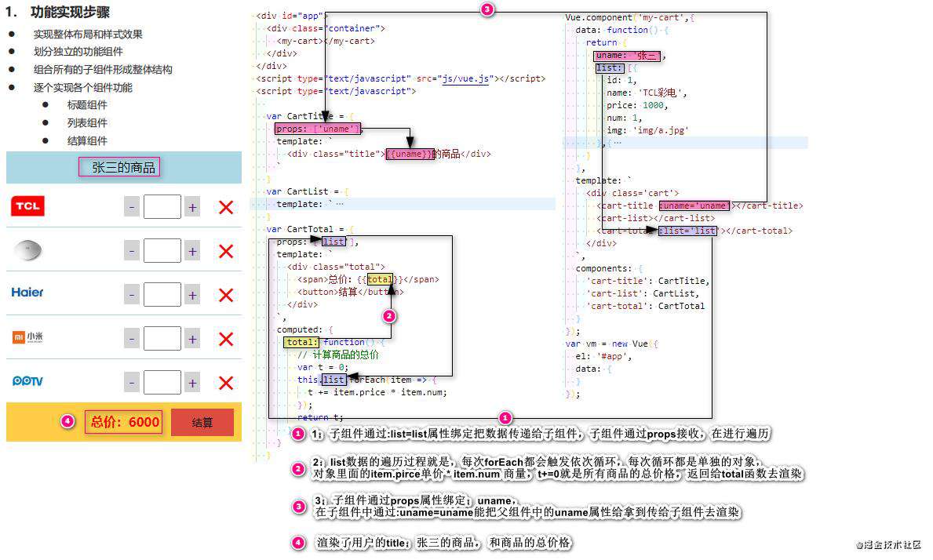Select bullet 实现整体布局和样式效果

pyautogui.click(x=88, y=35)
